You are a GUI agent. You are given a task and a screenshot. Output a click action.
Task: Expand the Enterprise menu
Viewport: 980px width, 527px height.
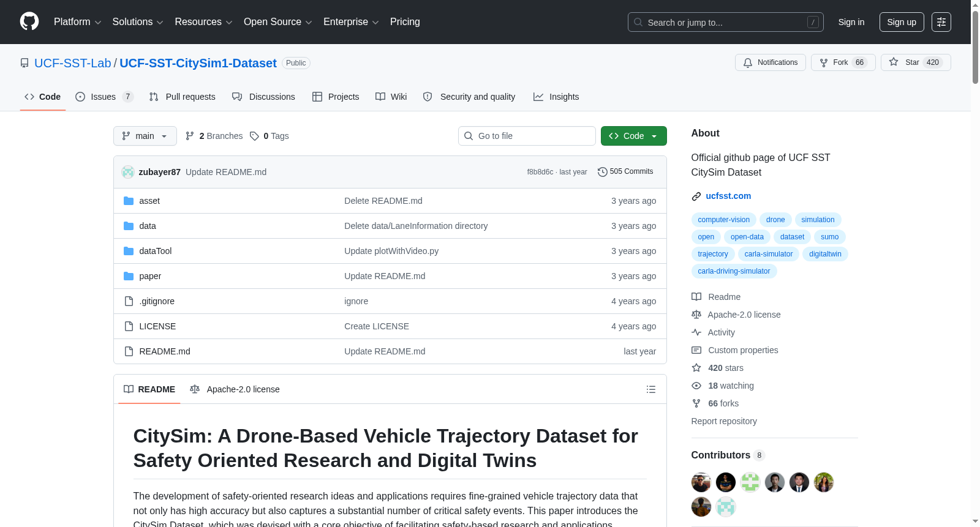click(x=351, y=22)
